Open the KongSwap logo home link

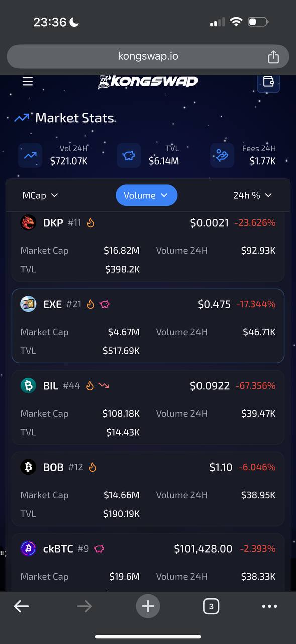coord(148,81)
